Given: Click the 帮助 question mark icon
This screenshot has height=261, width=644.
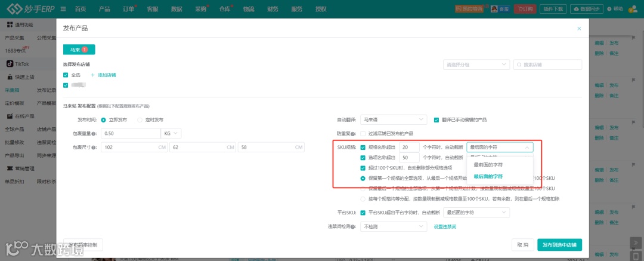Looking at the screenshot, I should [609, 8].
